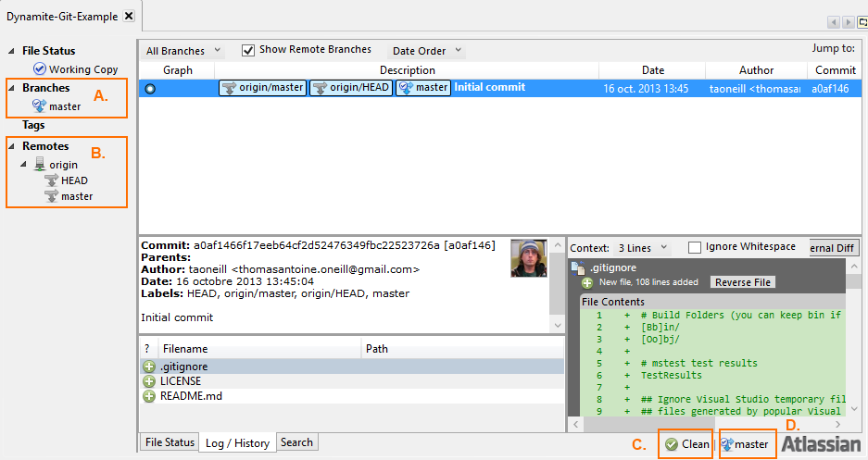Click the remote HEAD branch icon
The height and width of the screenshot is (460, 868).
point(52,180)
